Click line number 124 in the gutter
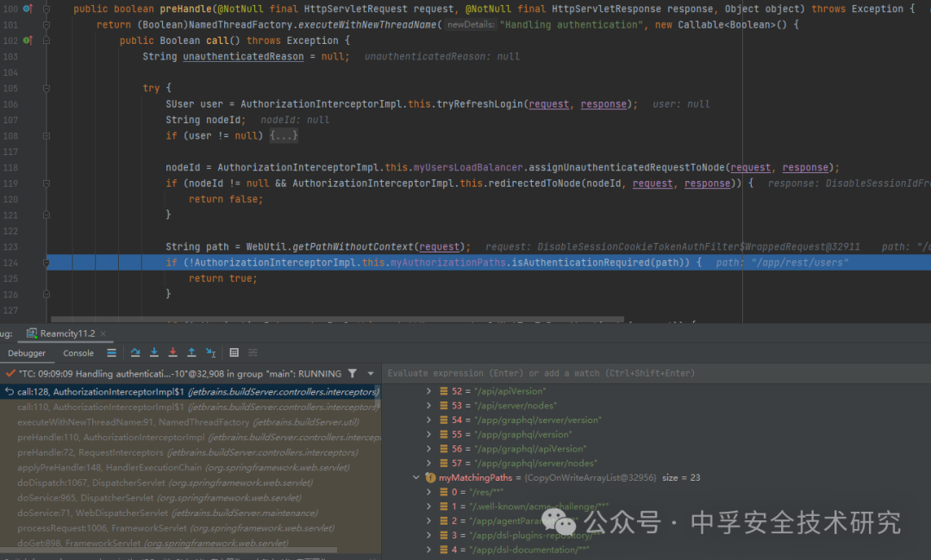 pos(10,262)
